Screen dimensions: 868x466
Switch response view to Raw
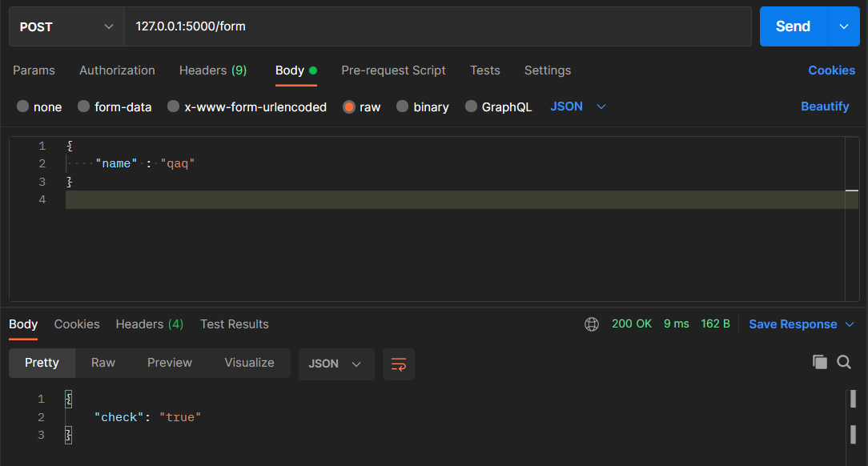coord(103,363)
